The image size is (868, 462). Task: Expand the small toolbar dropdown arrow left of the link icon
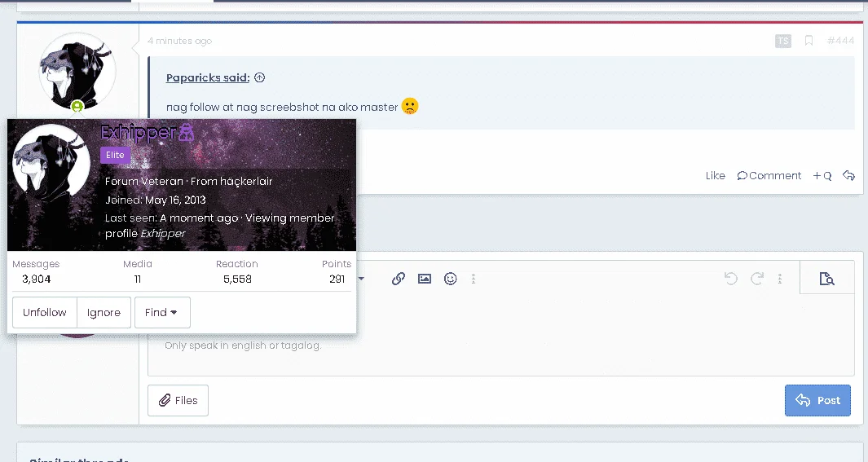pyautogui.click(x=362, y=279)
